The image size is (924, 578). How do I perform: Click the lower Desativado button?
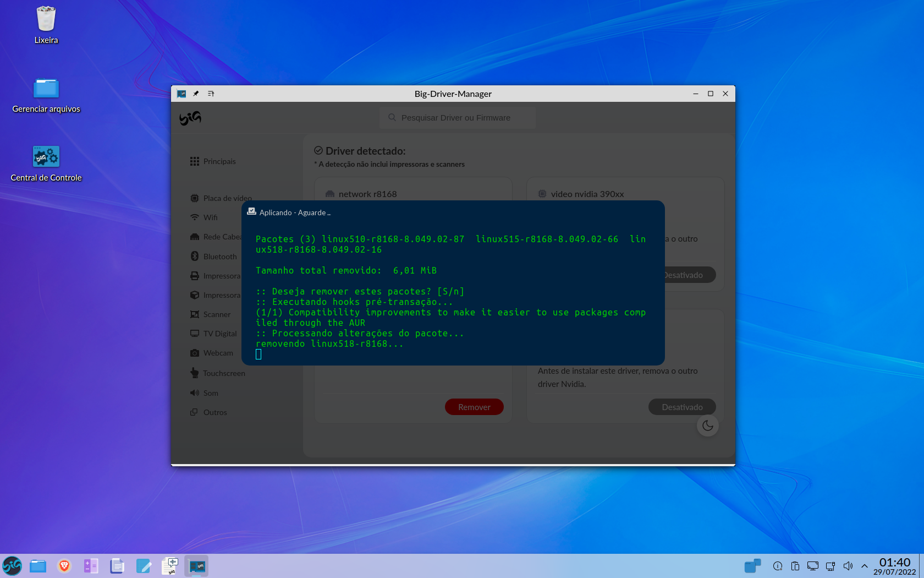click(x=682, y=407)
